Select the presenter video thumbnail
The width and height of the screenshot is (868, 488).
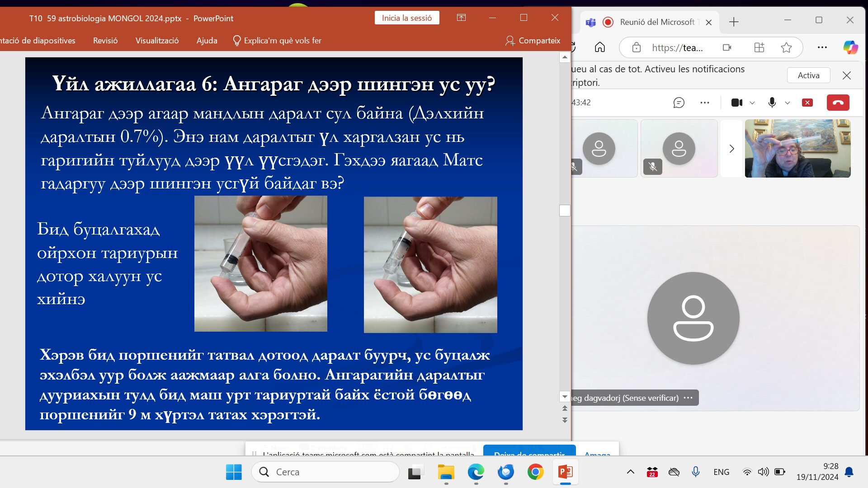tap(797, 148)
